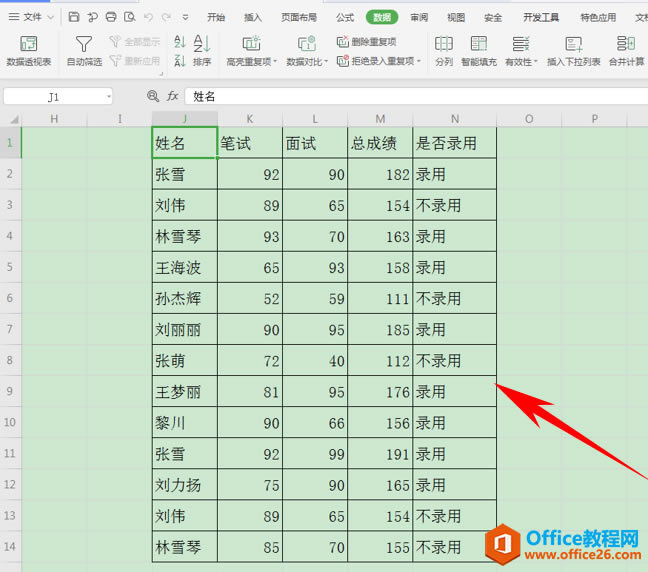This screenshot has height=572, width=648.
Task: Select cell 王海波 in row 5
Action: [x=185, y=267]
